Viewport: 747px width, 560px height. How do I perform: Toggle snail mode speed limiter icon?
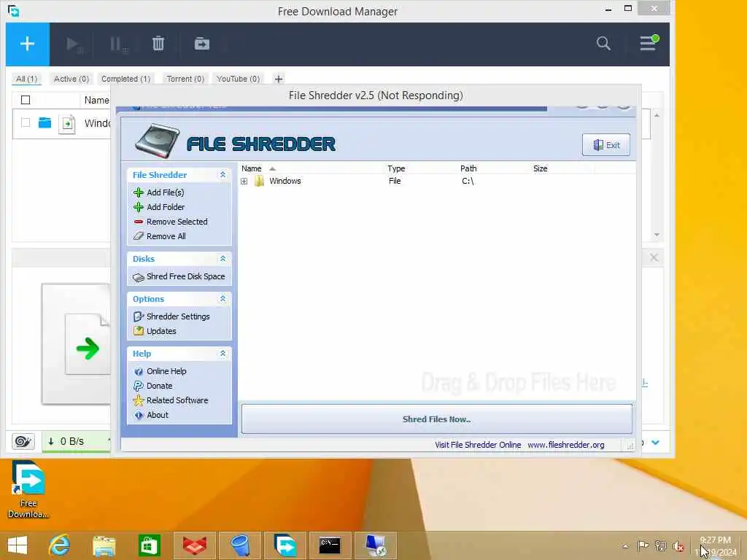tap(23, 441)
